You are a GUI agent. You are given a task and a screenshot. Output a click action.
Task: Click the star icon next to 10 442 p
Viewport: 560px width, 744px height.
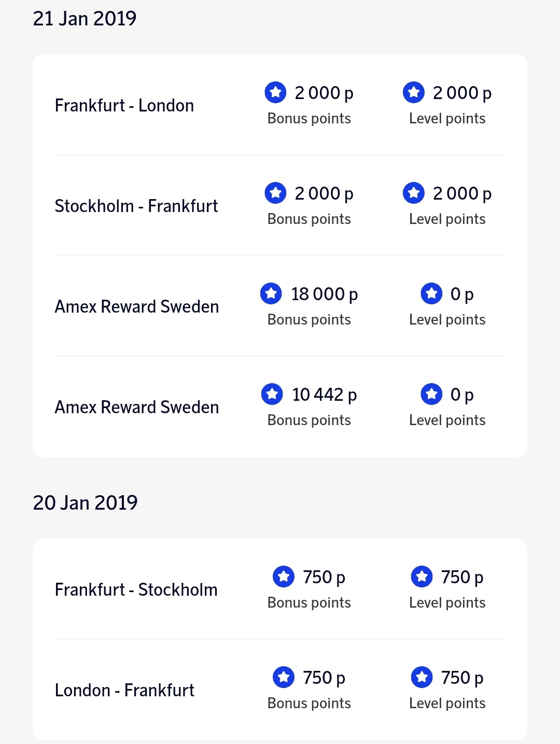[272, 395]
